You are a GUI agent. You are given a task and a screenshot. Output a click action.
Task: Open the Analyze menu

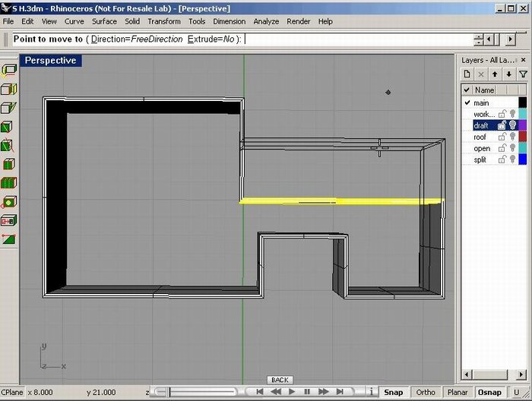coord(266,22)
